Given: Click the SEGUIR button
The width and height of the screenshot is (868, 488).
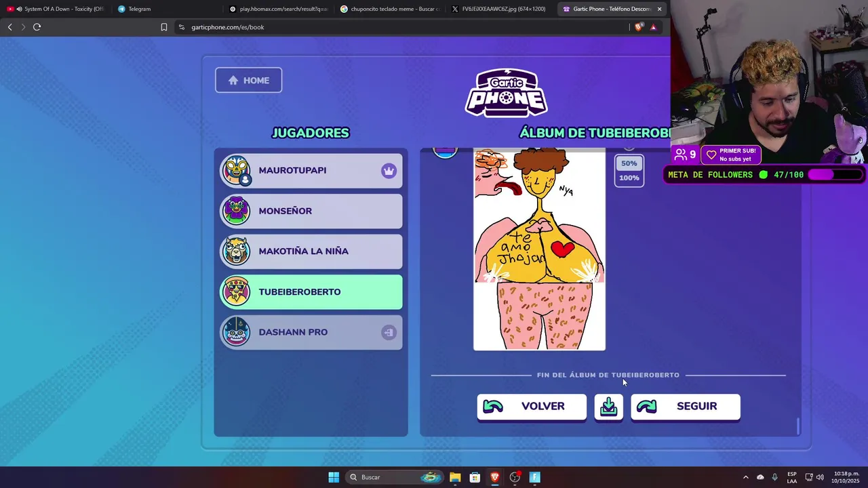Looking at the screenshot, I should pyautogui.click(x=686, y=407).
